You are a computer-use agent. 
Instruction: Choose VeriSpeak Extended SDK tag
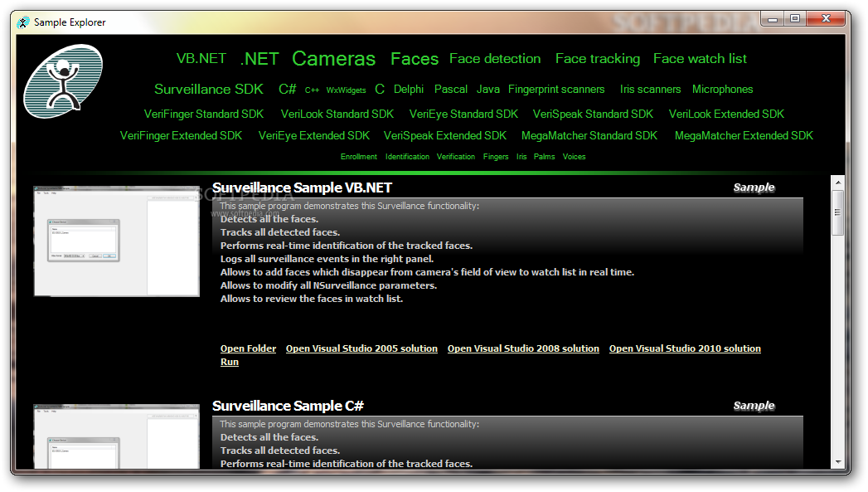tap(445, 136)
